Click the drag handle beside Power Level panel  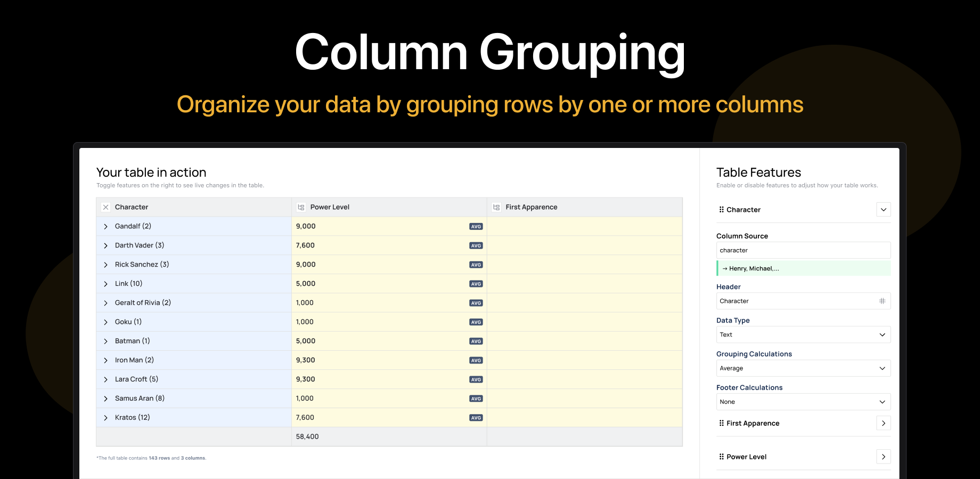coord(721,457)
